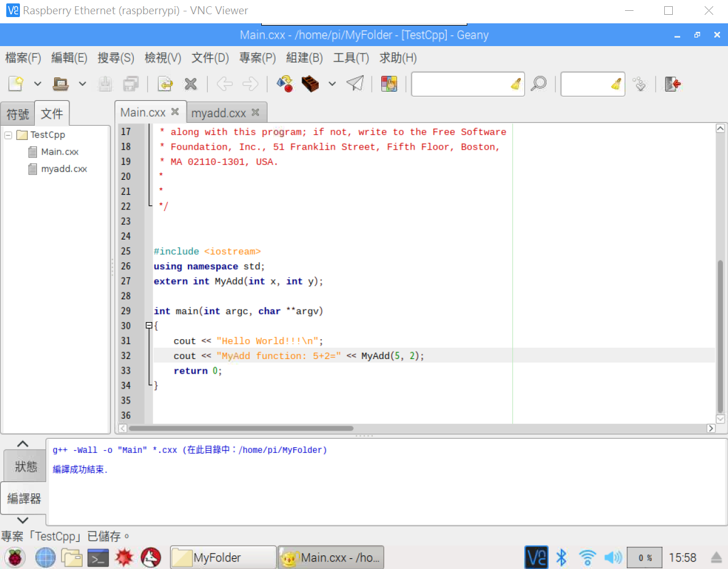The height and width of the screenshot is (569, 728).
Task: Navigate back with the left arrow icon
Action: coord(225,84)
